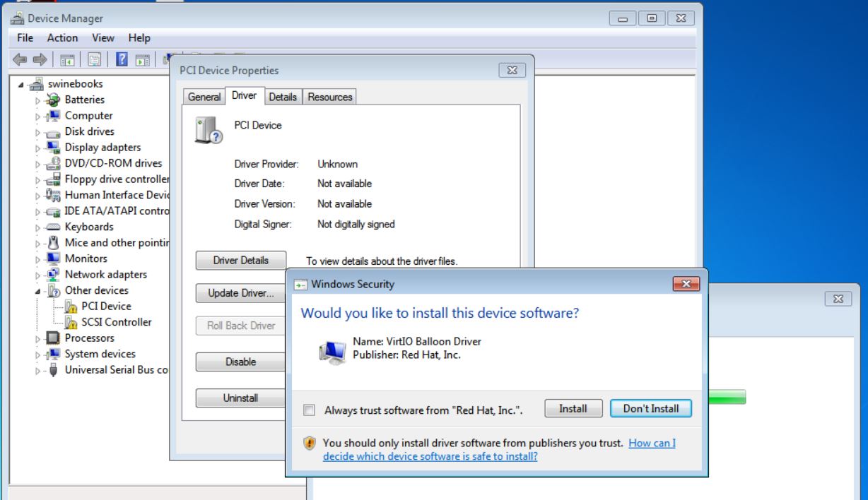Viewport: 868px width, 500px height.
Task: Click the Don't Install button
Action: 650,408
